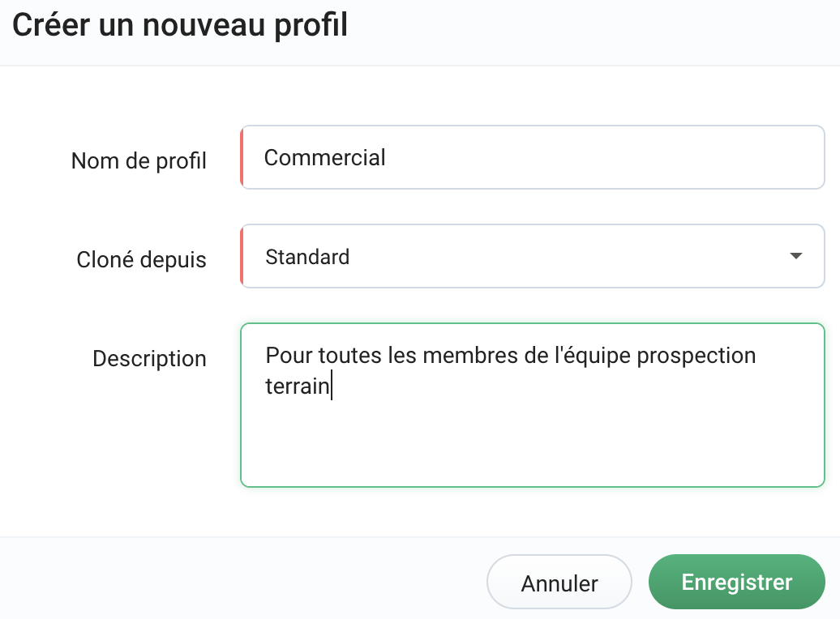Click the "Nom de profil" label
Screen dimensions: 840x619
(x=139, y=160)
